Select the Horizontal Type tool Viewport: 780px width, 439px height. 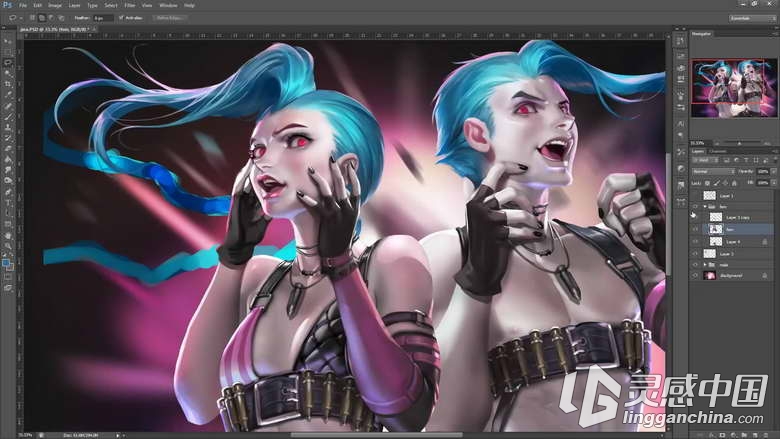pyautogui.click(x=8, y=201)
